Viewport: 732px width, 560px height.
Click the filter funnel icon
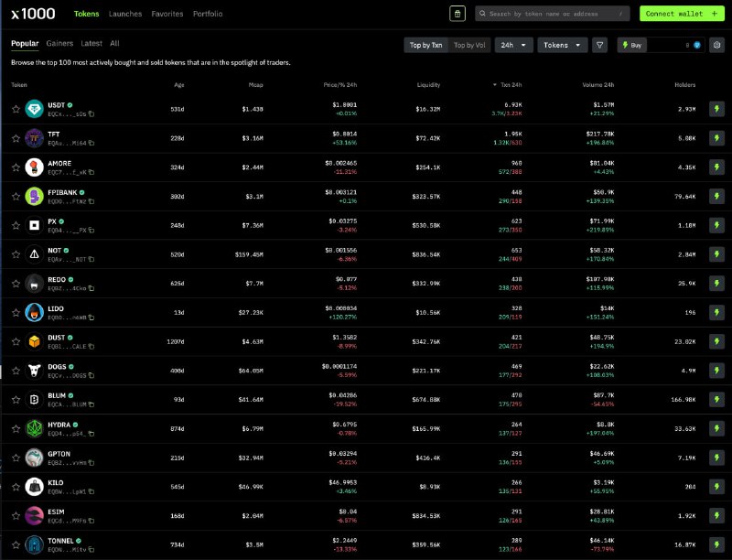click(600, 44)
